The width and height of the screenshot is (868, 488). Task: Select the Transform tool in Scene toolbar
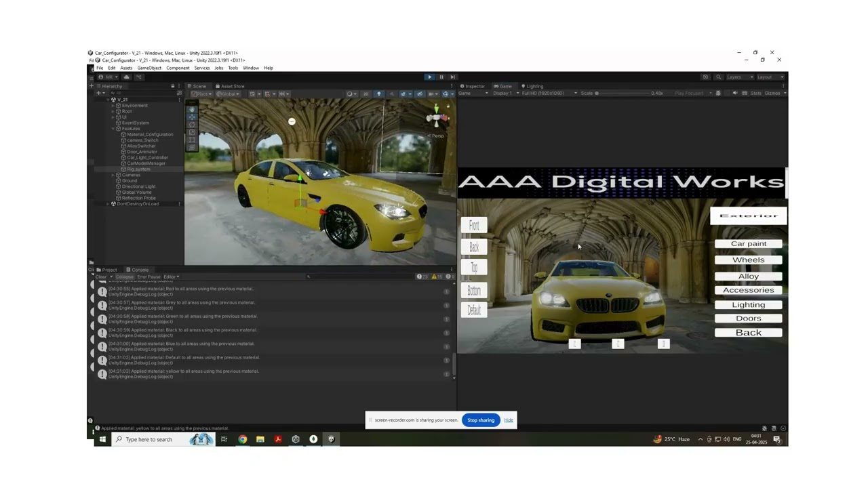click(192, 147)
